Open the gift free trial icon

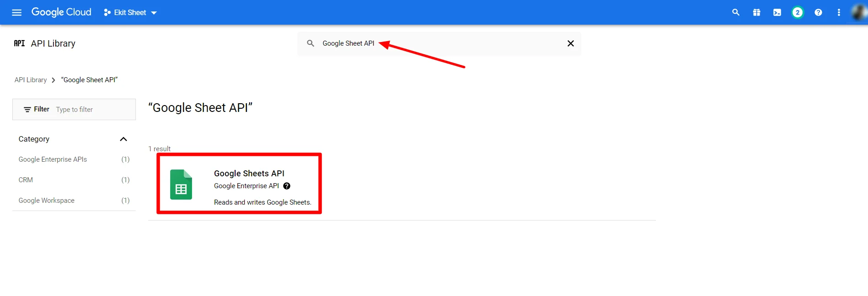(x=756, y=12)
